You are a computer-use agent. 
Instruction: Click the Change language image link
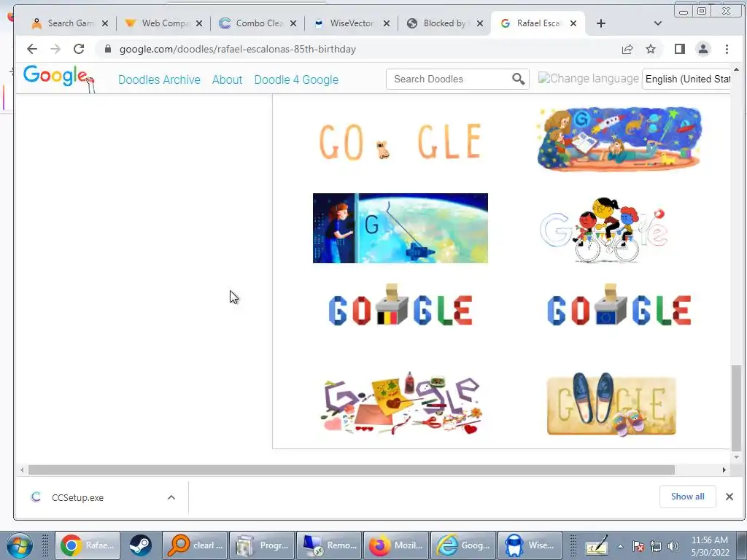(589, 79)
